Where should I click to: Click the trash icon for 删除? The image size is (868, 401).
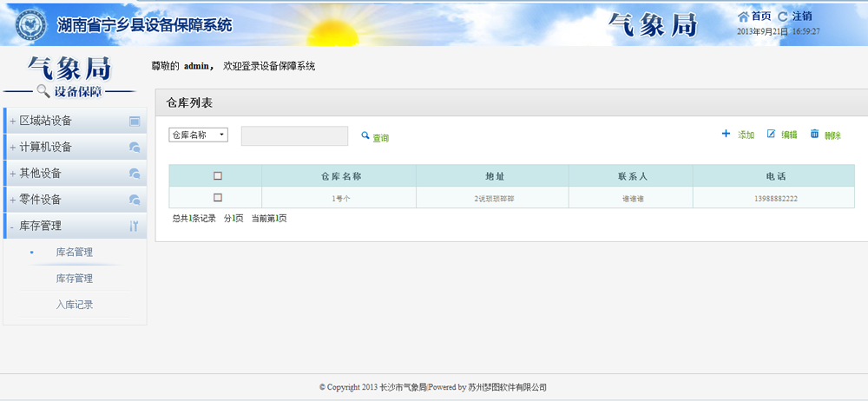814,134
